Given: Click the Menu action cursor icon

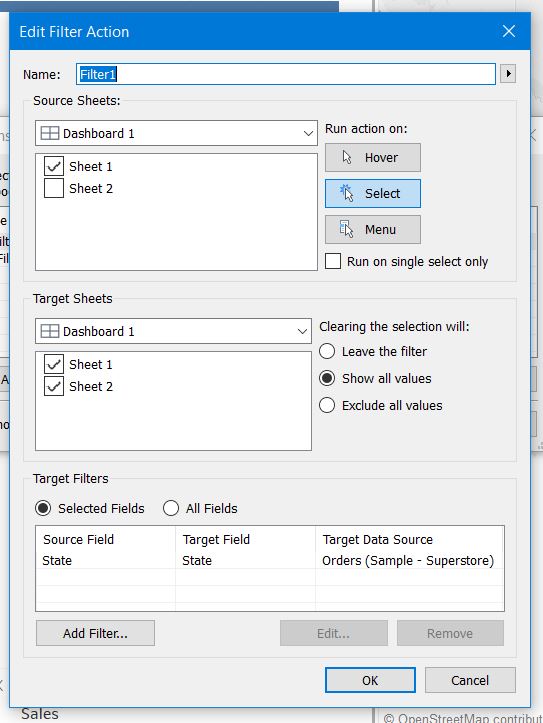Looking at the screenshot, I should click(347, 229).
